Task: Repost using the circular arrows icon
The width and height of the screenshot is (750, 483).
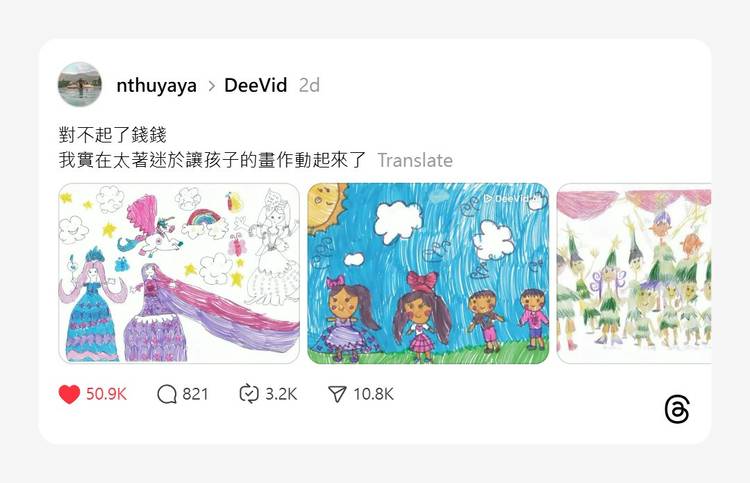Action: coord(249,394)
